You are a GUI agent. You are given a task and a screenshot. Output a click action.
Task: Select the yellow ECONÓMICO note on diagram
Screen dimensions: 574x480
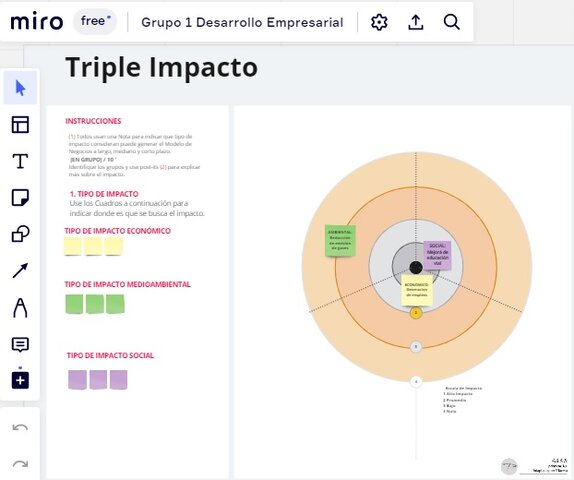417,290
